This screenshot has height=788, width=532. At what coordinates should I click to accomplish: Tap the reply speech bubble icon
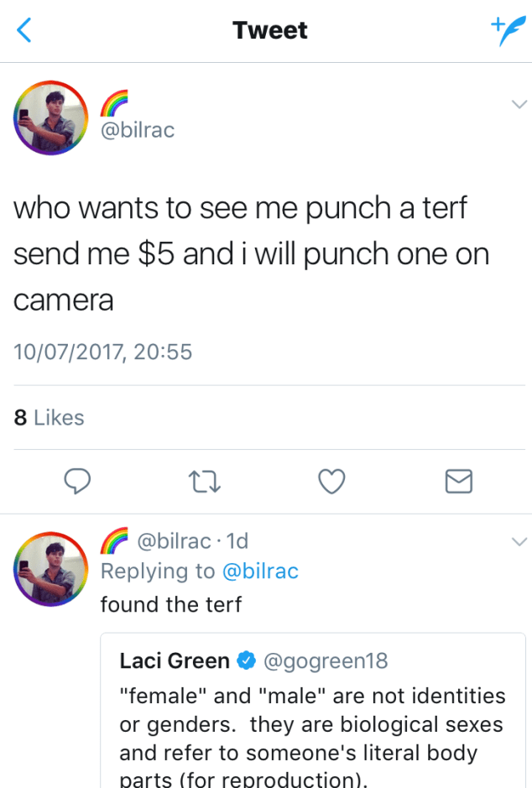[78, 481]
